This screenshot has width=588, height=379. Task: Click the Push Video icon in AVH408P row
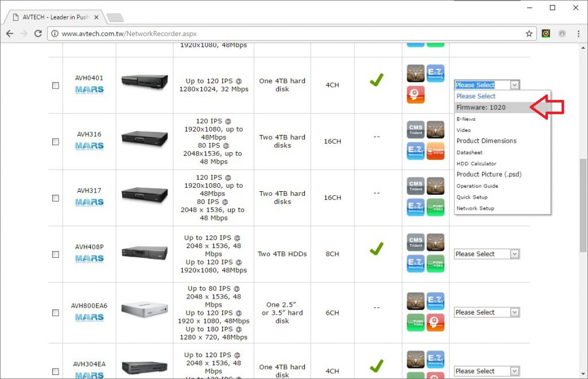[435, 263]
